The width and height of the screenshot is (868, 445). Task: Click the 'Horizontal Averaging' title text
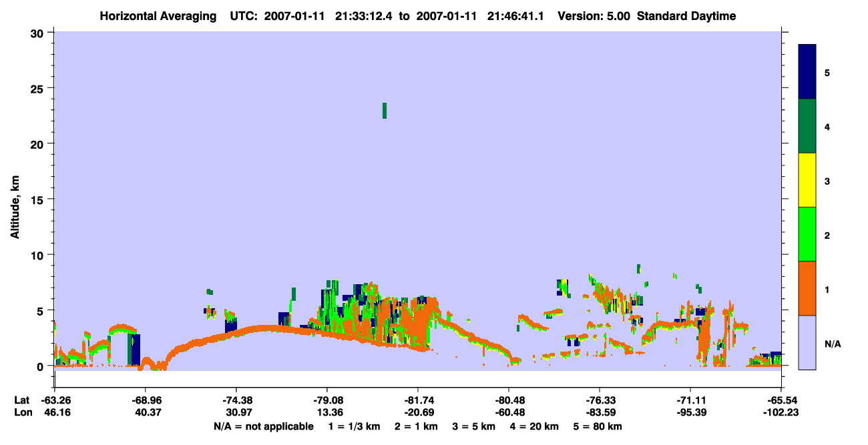pos(158,16)
